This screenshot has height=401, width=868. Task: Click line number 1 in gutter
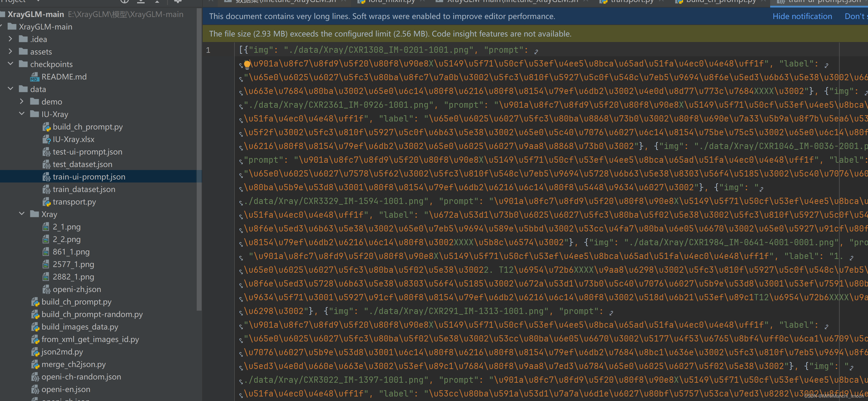(208, 50)
